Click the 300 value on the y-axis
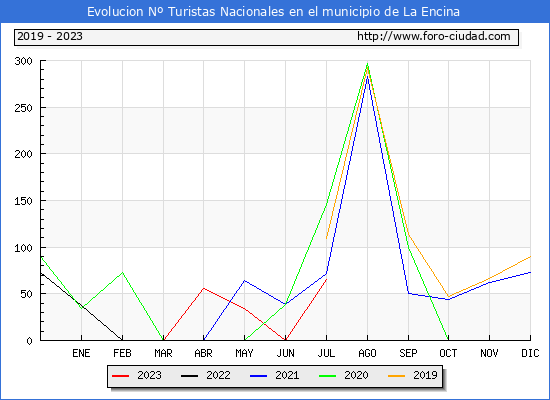 [x=23, y=61]
